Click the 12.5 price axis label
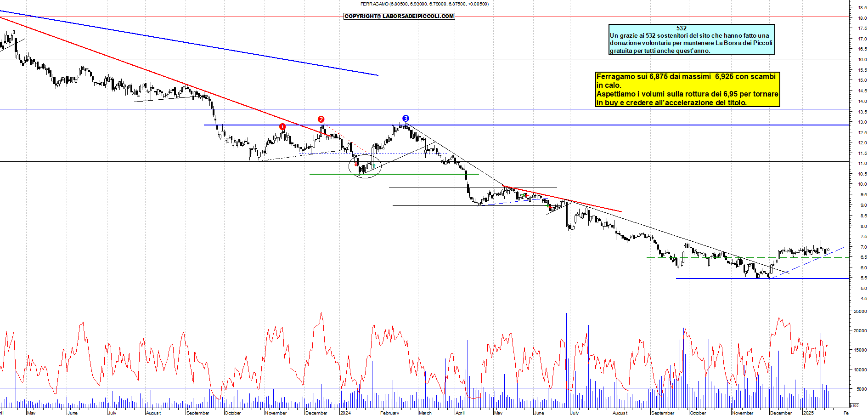 point(862,133)
